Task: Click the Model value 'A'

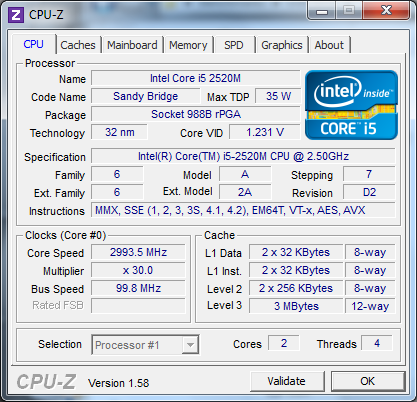Action: 245,174
